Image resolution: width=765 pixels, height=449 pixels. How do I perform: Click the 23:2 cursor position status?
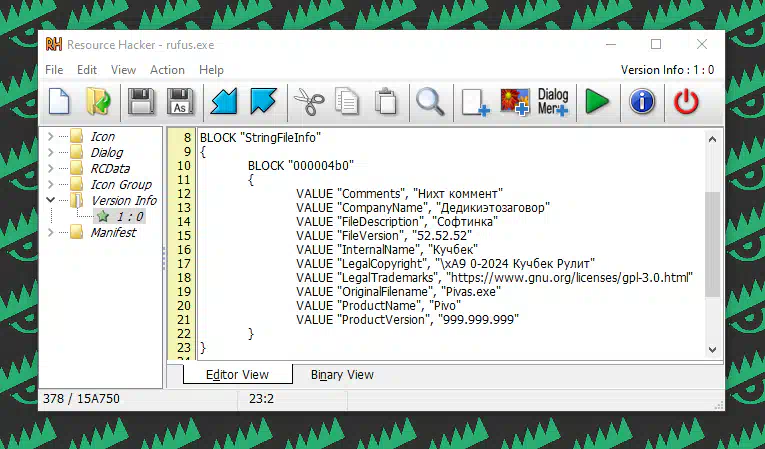(261, 399)
